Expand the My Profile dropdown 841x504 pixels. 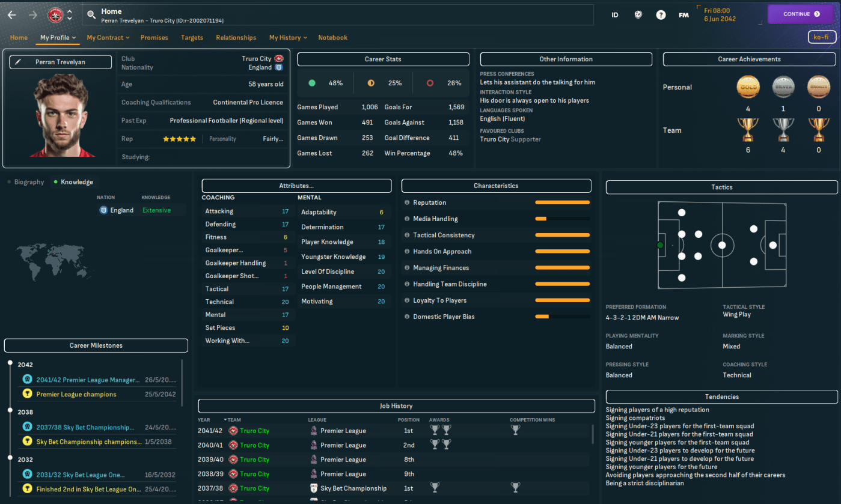click(58, 38)
